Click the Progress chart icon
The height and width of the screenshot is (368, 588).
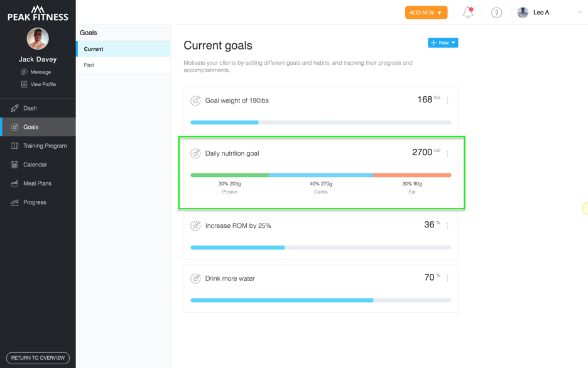click(x=14, y=202)
